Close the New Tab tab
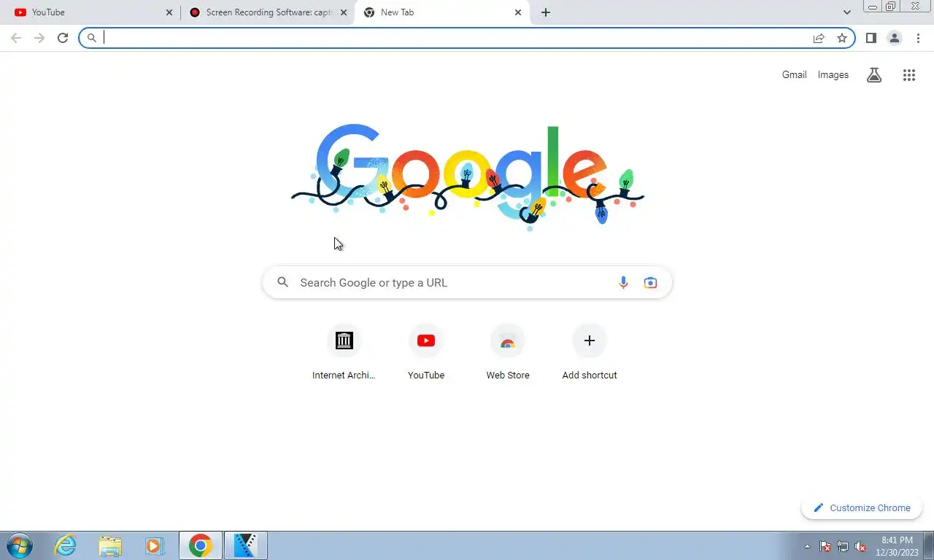This screenshot has height=560, width=934. 518,12
